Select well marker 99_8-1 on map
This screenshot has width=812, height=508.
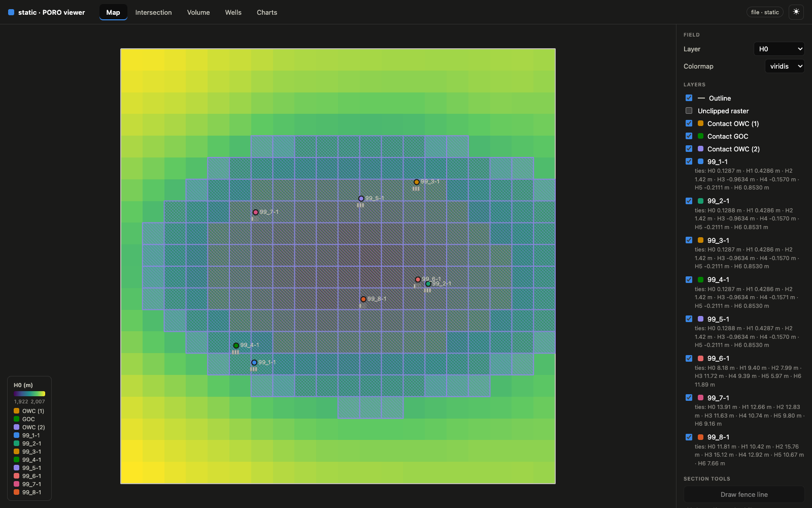(363, 299)
